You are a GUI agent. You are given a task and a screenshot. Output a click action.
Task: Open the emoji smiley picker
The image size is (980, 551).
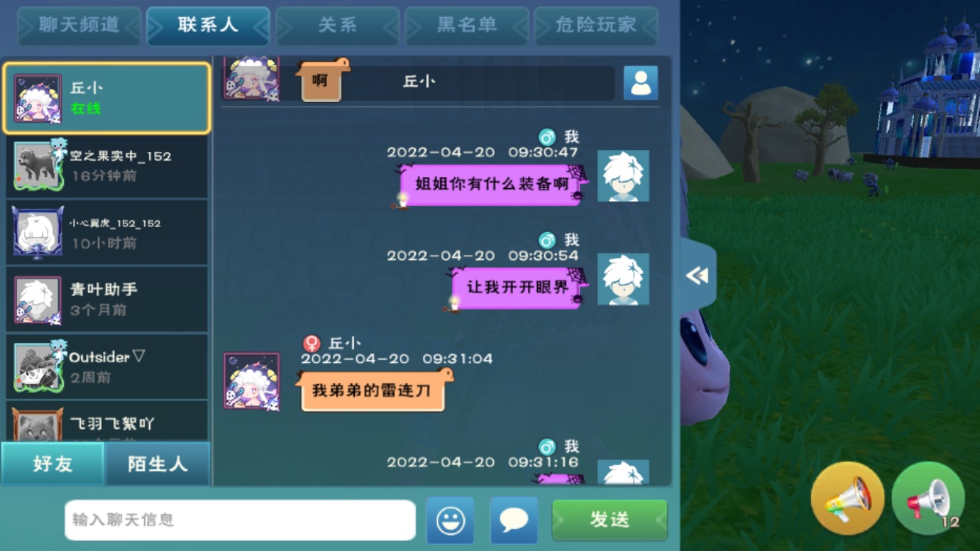pyautogui.click(x=450, y=520)
